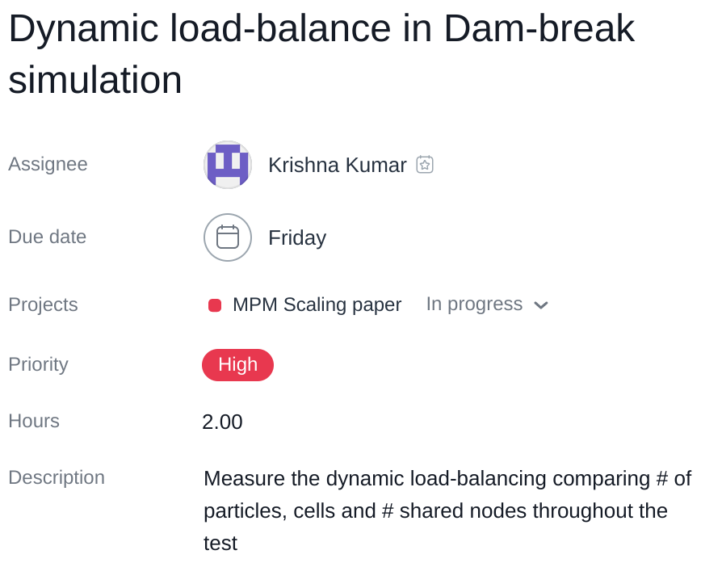Image resolution: width=722 pixels, height=588 pixels.
Task: Click Krishna Kumar's avatar icon
Action: (x=228, y=165)
